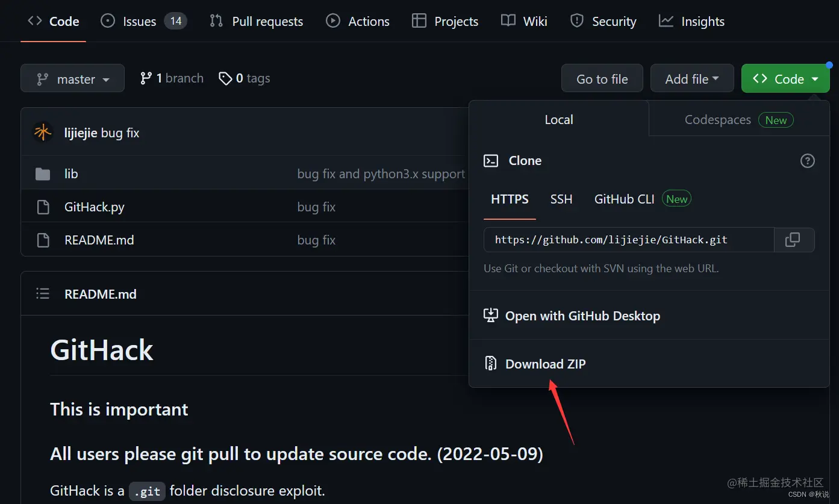The height and width of the screenshot is (504, 839).
Task: Click the copy-to-clipboard icon beside the clone URL
Action: tap(794, 240)
